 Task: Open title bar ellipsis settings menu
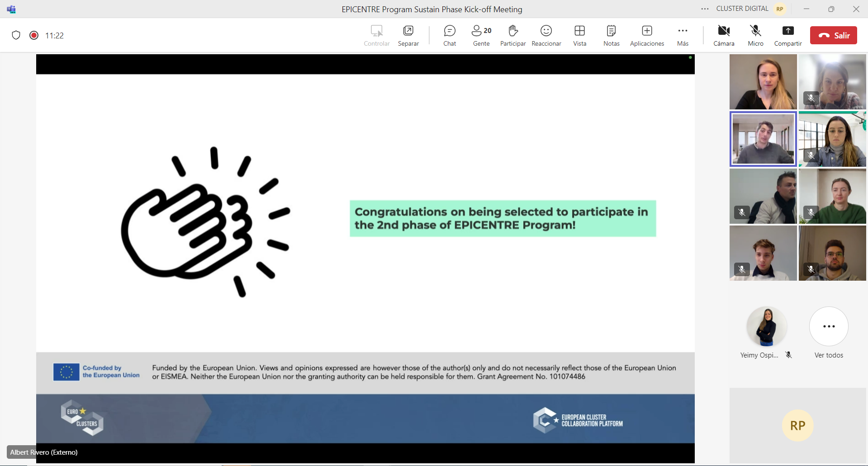(x=705, y=9)
